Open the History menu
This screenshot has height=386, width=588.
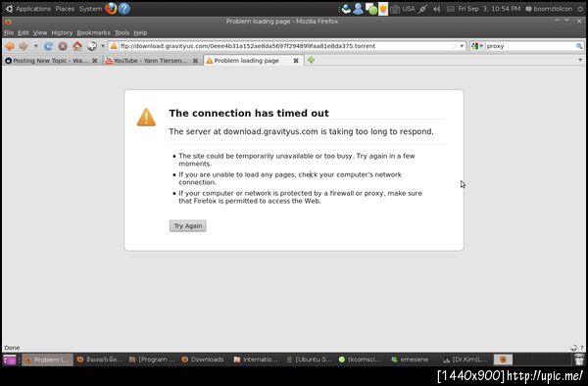[62, 33]
